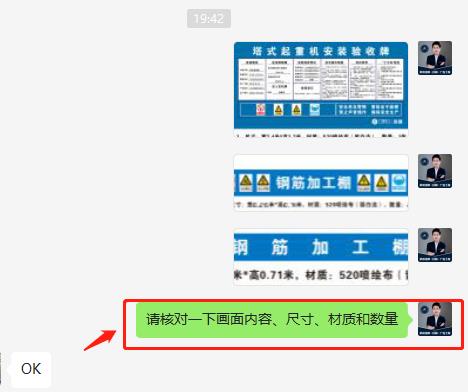The width and height of the screenshot is (468, 392).
Task: Click sender avatar beside the green text message
Action: pos(435,319)
